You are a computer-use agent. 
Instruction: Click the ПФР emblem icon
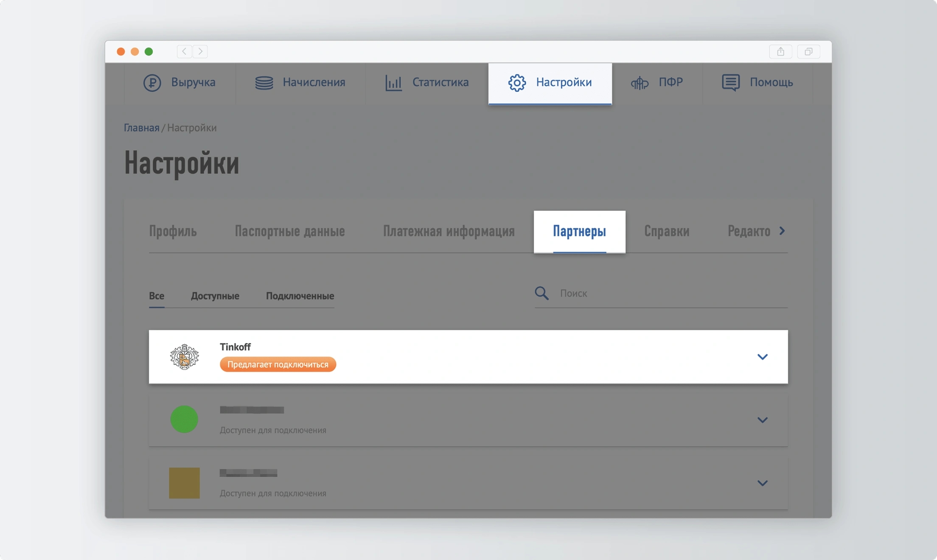tap(640, 83)
